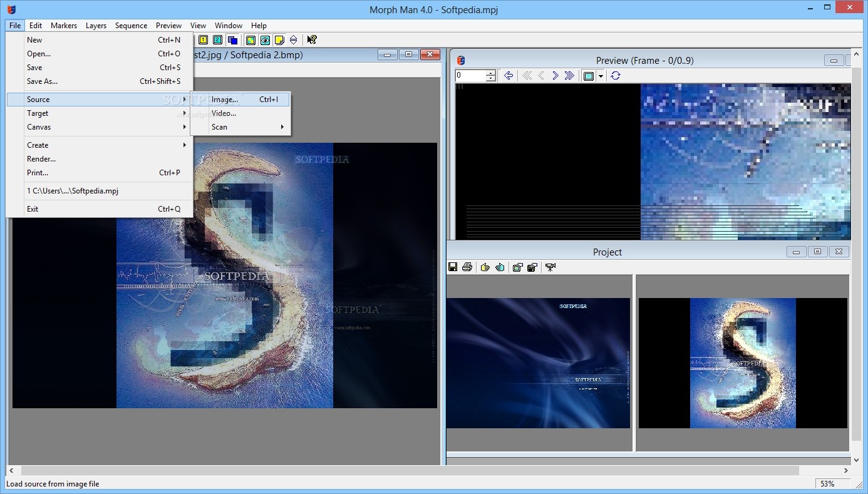Activate the context help arrow-question icon

pos(312,40)
